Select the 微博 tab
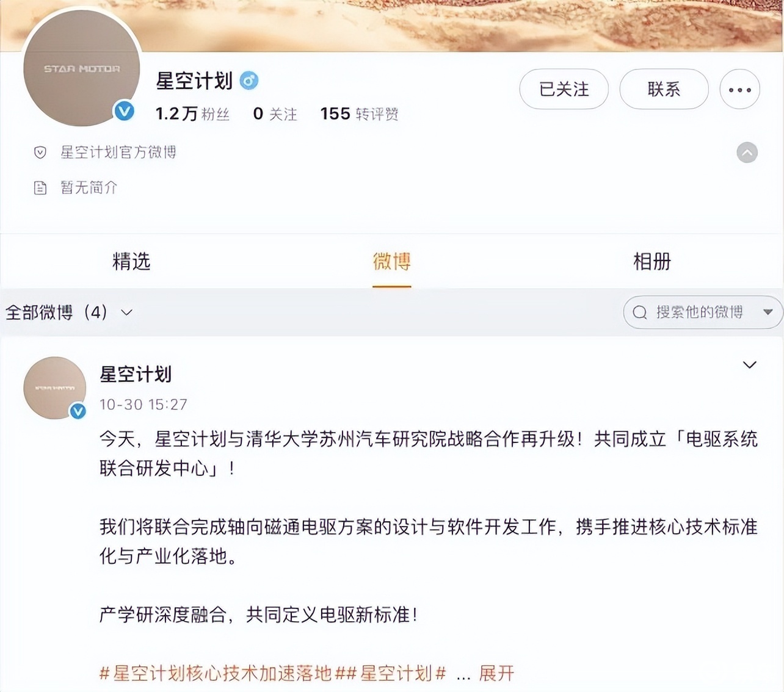Image resolution: width=784 pixels, height=692 pixels. coord(391,262)
